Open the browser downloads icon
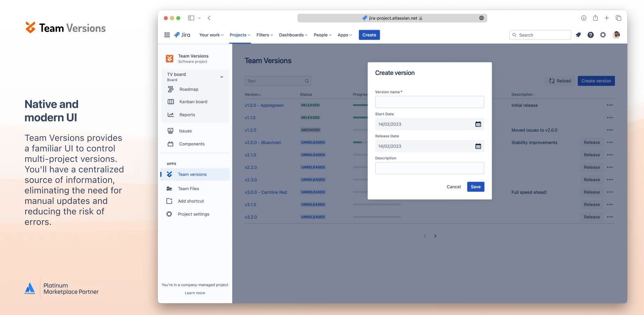The height and width of the screenshot is (315, 644). (583, 18)
